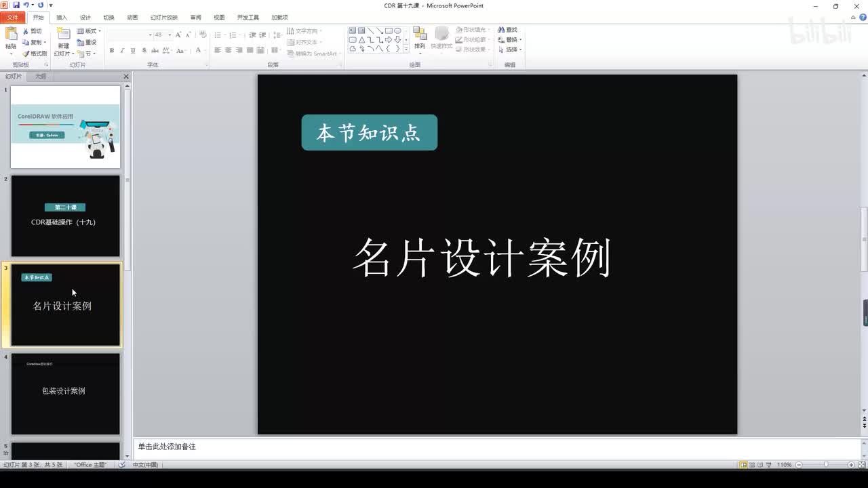Open the File (文件) tab
This screenshot has height=488, width=868.
[13, 17]
